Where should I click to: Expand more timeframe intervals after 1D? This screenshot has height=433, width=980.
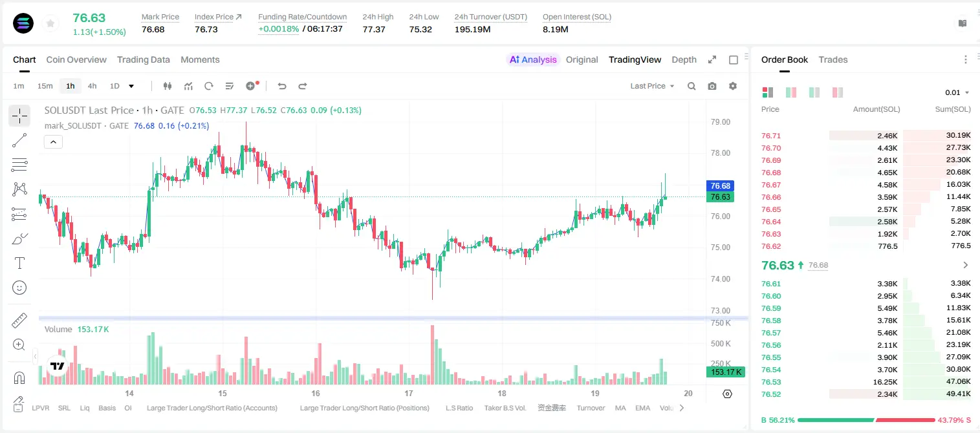(131, 86)
